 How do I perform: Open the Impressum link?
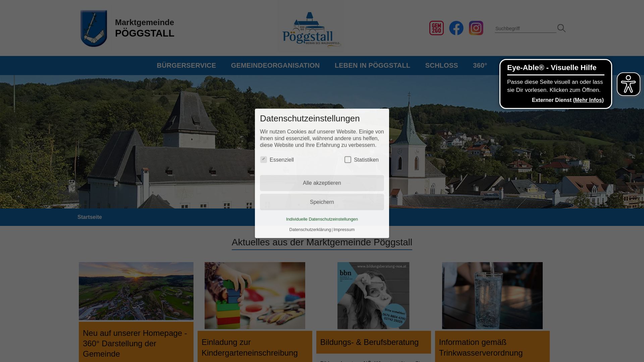[344, 230]
